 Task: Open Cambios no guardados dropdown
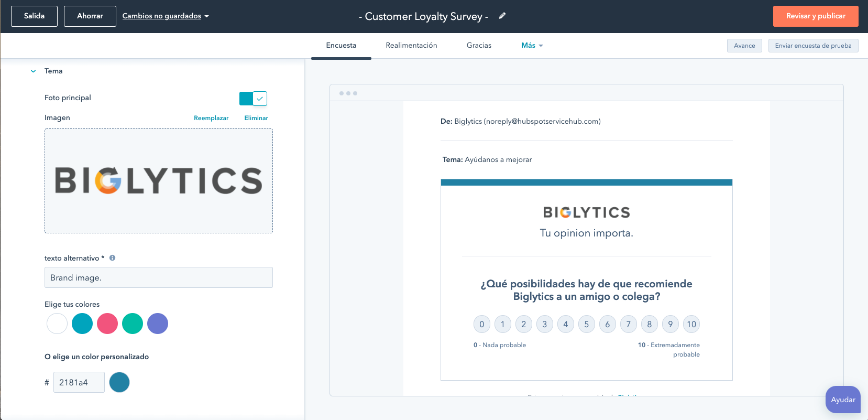click(166, 16)
